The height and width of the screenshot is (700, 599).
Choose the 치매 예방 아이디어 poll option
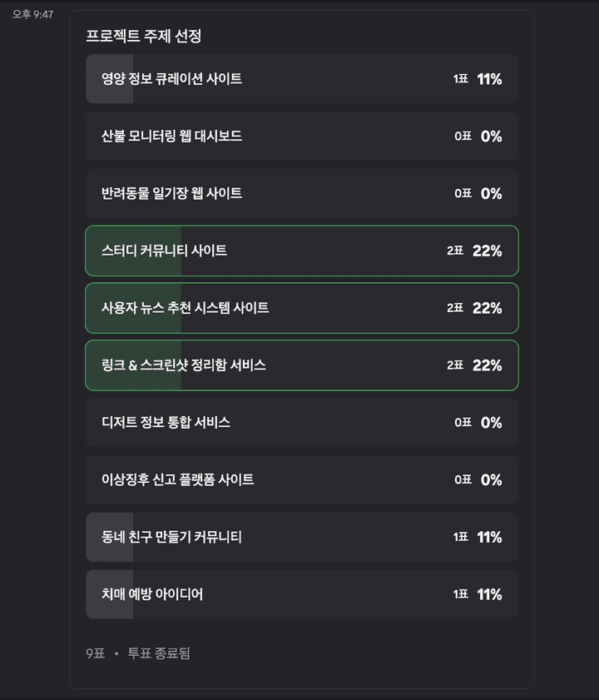click(x=302, y=594)
